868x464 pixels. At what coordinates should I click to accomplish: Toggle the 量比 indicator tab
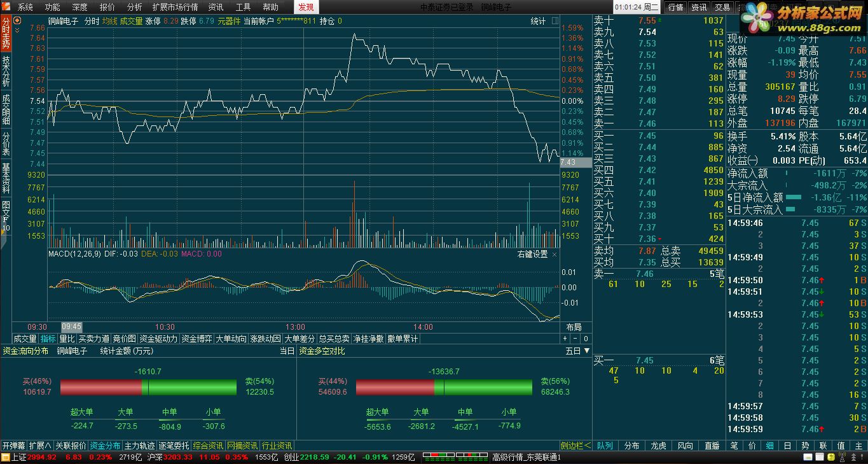67,339
